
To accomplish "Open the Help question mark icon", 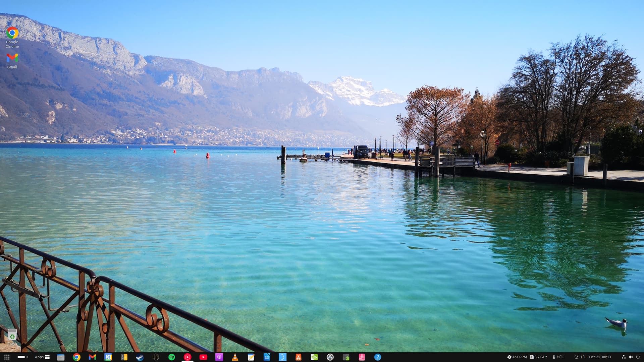I will (x=378, y=357).
